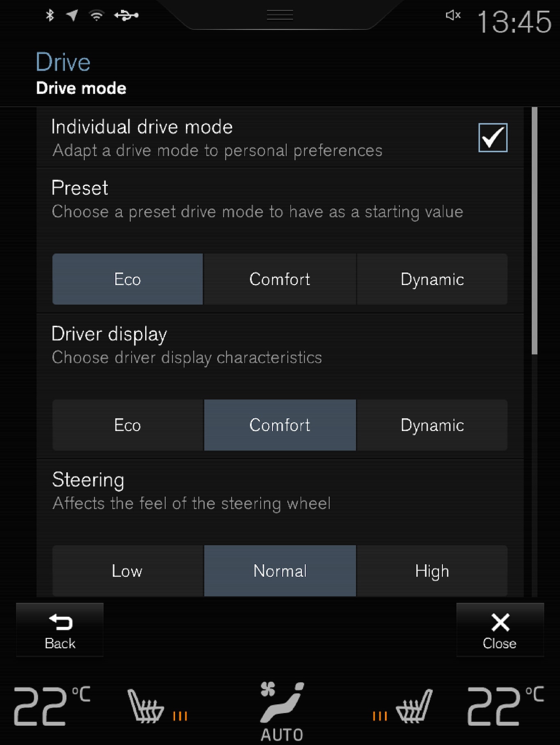This screenshot has height=745, width=560.
Task: Pull down the top view handle
Action: coord(280,16)
